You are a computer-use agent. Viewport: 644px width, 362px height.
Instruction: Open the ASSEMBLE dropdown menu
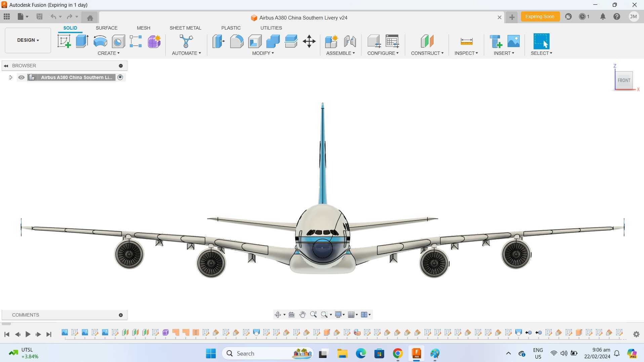(x=340, y=53)
